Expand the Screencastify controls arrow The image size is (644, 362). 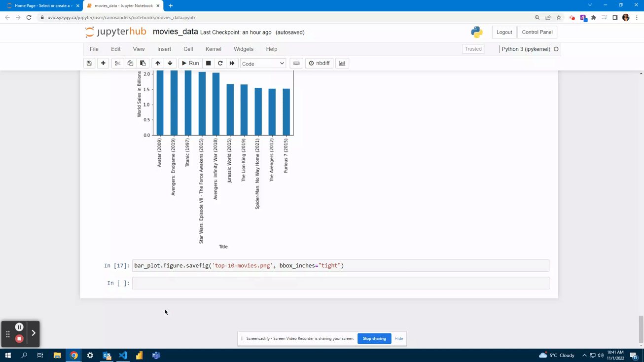(x=34, y=333)
